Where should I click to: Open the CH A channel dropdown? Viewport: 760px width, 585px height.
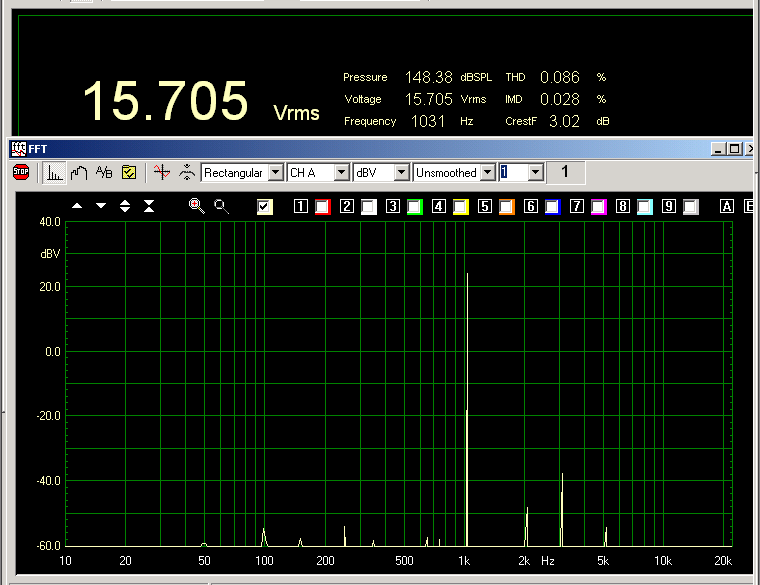341,173
